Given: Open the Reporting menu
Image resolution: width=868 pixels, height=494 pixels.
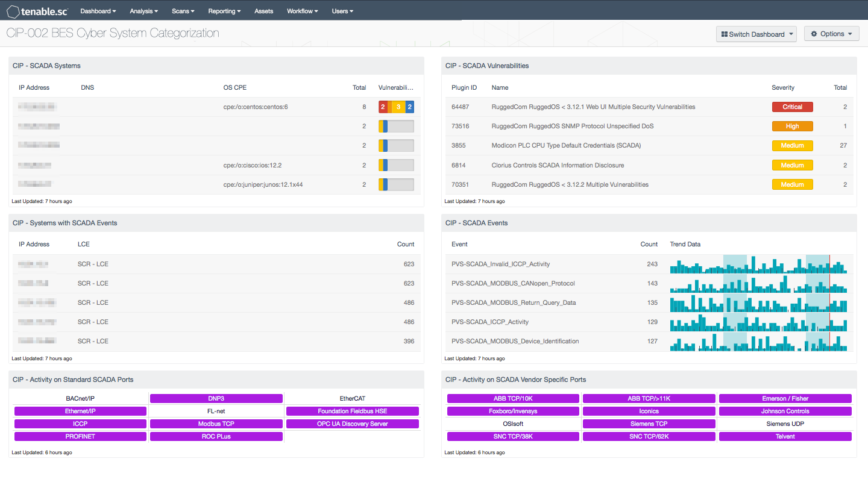Looking at the screenshot, I should [x=224, y=11].
